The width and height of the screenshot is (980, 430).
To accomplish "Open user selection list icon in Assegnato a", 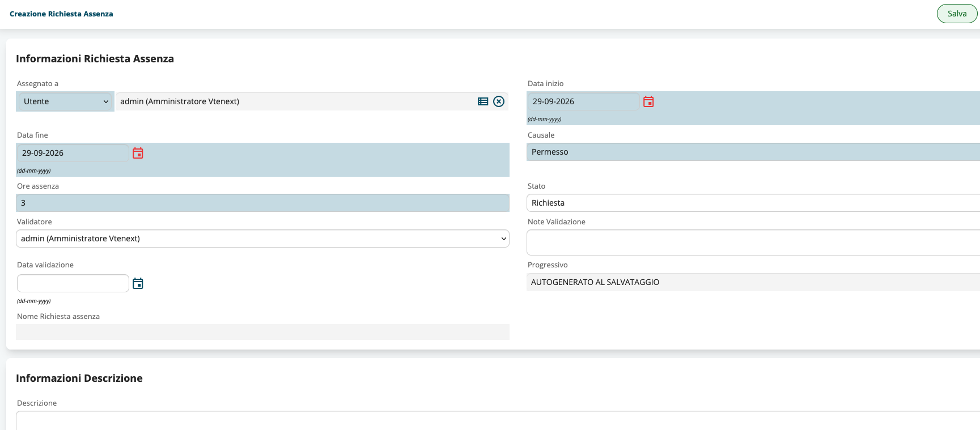I will click(483, 101).
